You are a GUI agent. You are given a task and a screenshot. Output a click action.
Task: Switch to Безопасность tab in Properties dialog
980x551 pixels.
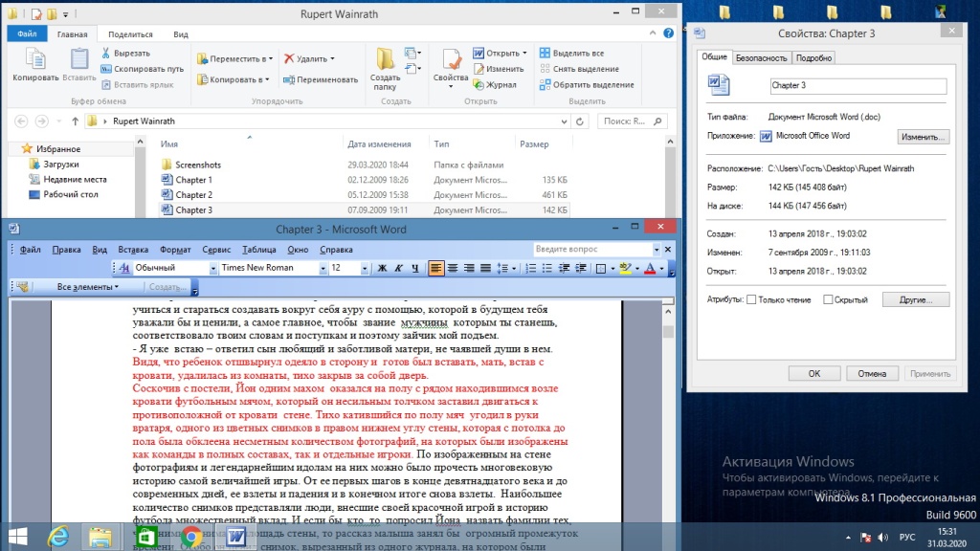(x=761, y=58)
